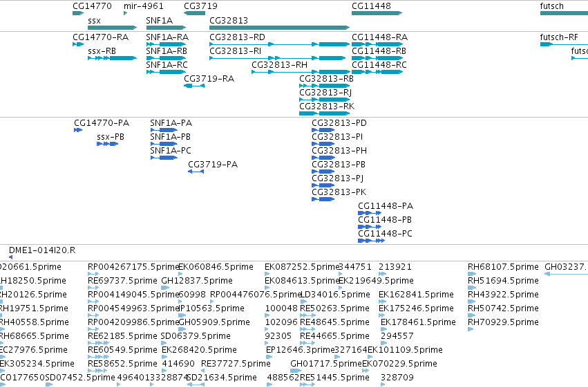Select the RH68107.5prime EST label
The height and width of the screenshot is (388, 588).
click(x=503, y=267)
